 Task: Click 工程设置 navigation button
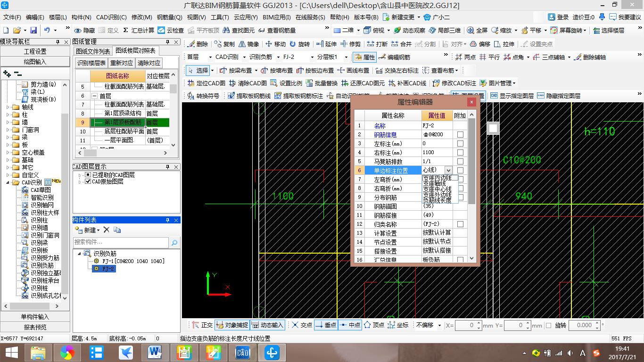[x=35, y=51]
